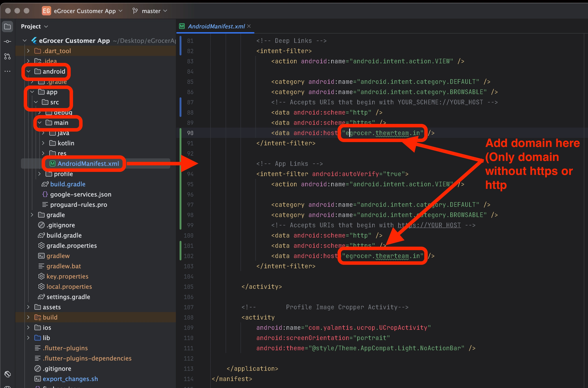Open the bottom sidebar tool icon
588x388 pixels.
[7, 374]
